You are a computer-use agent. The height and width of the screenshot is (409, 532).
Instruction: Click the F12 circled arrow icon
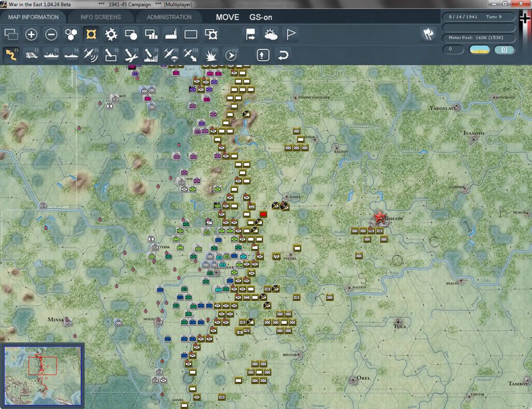click(231, 55)
